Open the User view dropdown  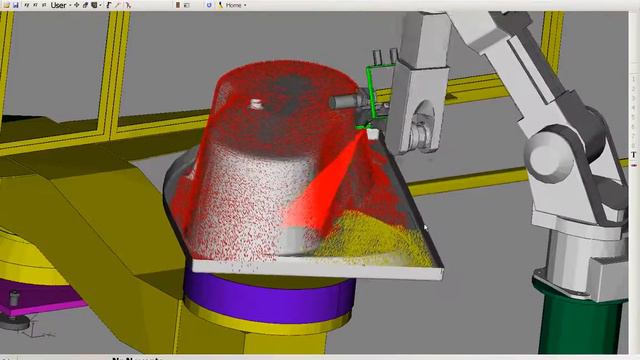click(x=60, y=5)
